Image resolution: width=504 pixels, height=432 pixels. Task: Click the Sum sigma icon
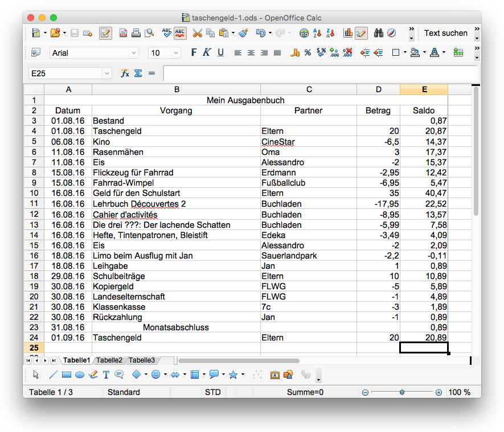(x=138, y=73)
